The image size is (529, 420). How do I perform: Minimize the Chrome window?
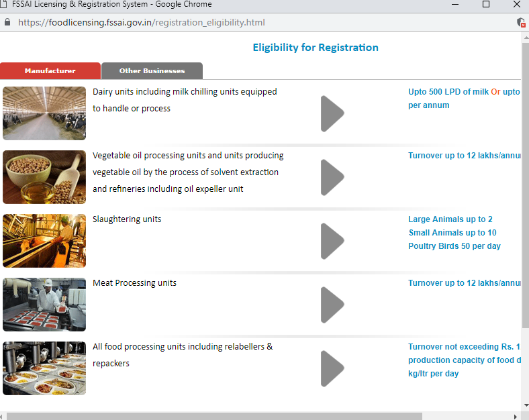(x=455, y=5)
